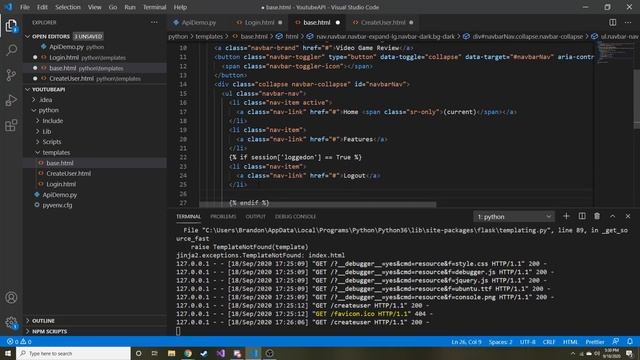Click the editor horizontal scrollbar
640x360 pixels.
click(x=318, y=204)
